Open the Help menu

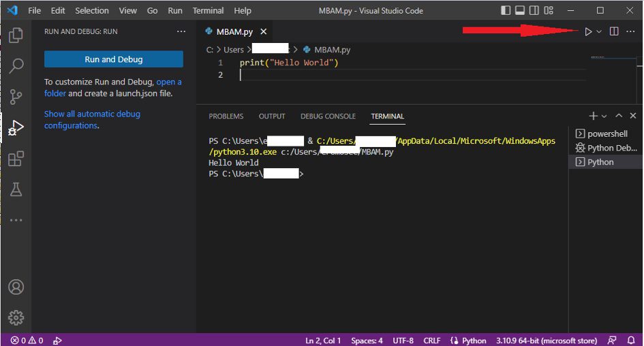[x=243, y=11]
